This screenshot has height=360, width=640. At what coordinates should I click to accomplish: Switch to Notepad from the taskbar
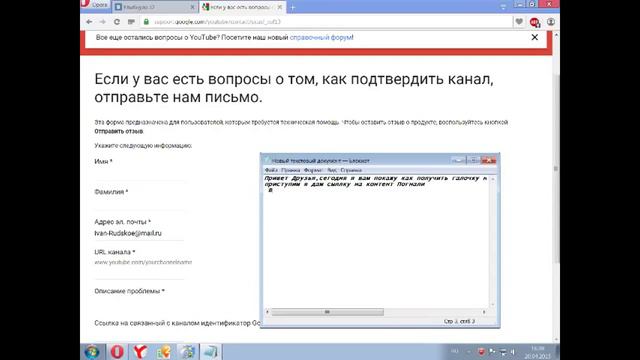click(211, 352)
